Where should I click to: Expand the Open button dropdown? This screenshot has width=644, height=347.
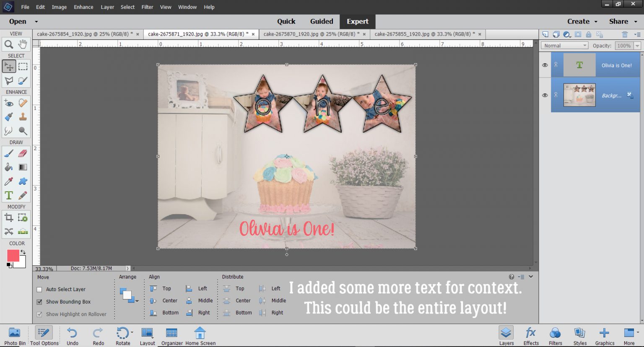click(36, 21)
